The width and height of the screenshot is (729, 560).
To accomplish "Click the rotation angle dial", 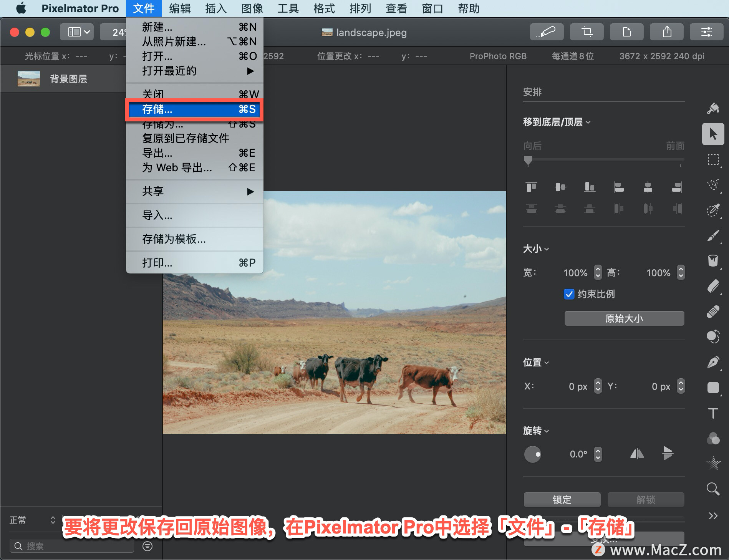I will pos(533,454).
